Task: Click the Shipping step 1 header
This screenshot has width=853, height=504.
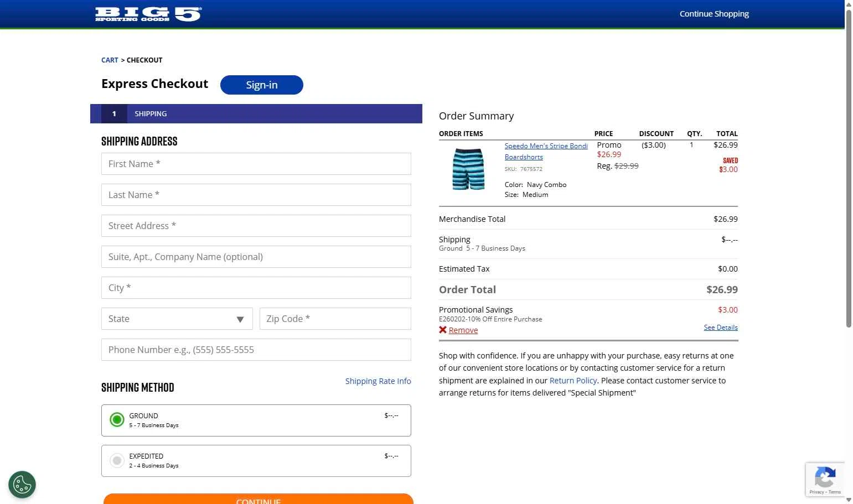Action: (x=256, y=113)
